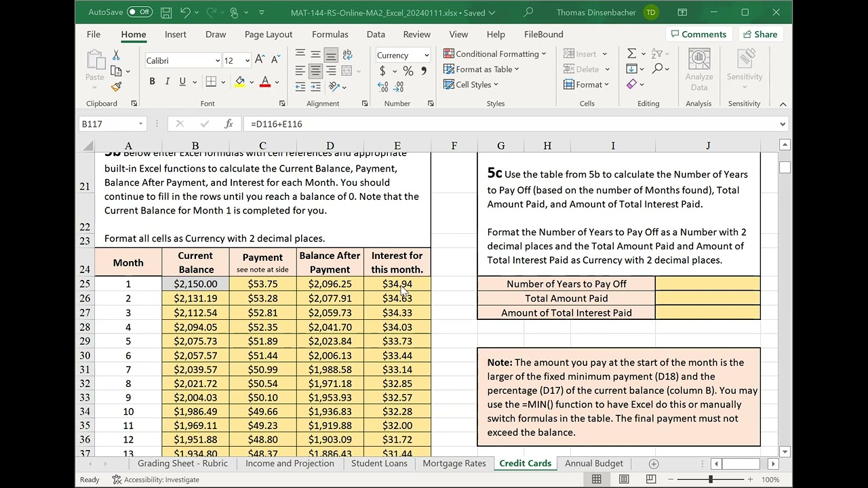Click the Save disk icon
Image resolution: width=868 pixels, height=488 pixels.
coord(166,12)
